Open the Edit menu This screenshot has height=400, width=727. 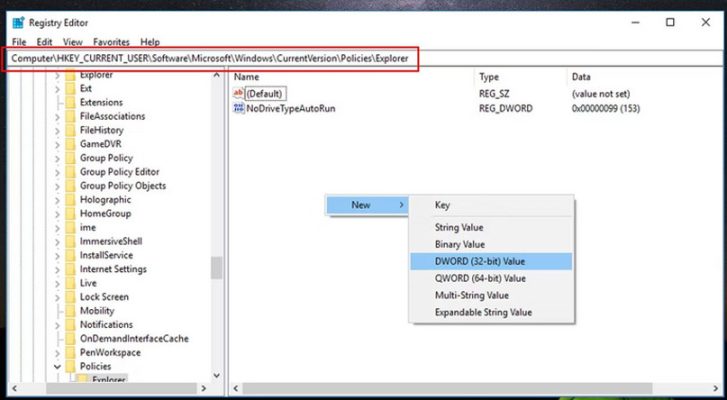44,42
